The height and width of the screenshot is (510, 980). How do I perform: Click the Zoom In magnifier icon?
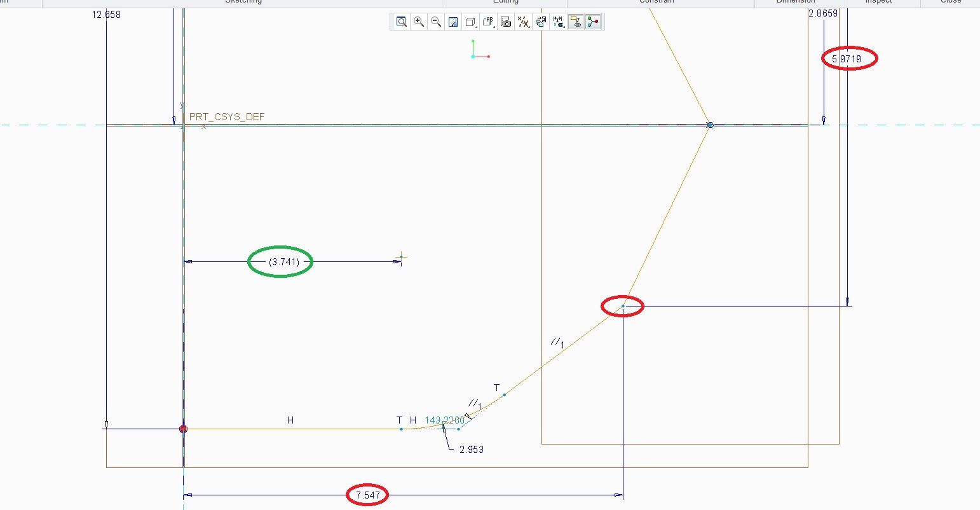click(x=419, y=22)
